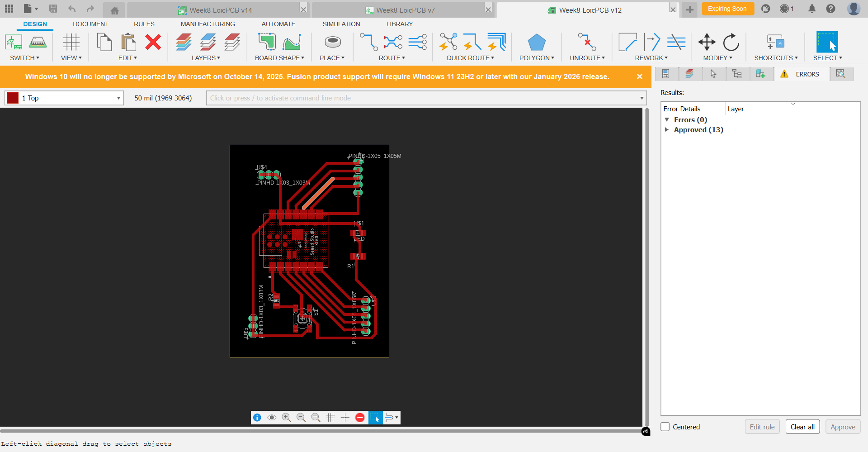This screenshot has height=452, width=868.
Task: Open the notifications bell icon
Action: (x=812, y=9)
